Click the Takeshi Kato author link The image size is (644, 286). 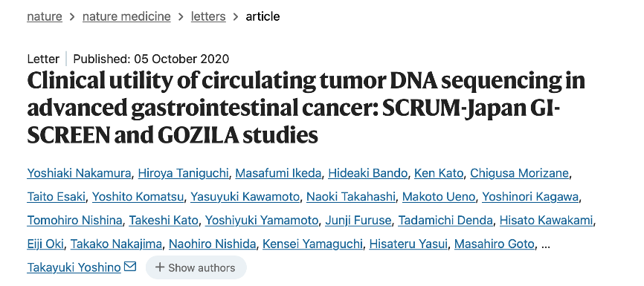[164, 221]
